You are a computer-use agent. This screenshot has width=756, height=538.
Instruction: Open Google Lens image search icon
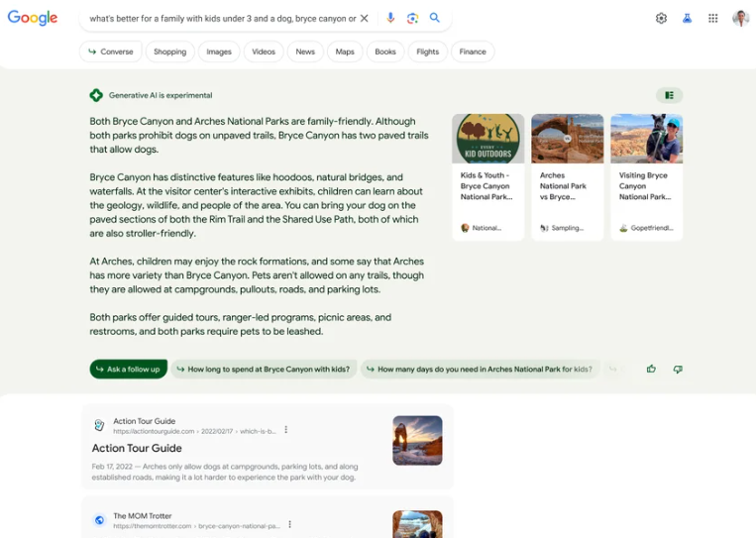[x=412, y=18]
